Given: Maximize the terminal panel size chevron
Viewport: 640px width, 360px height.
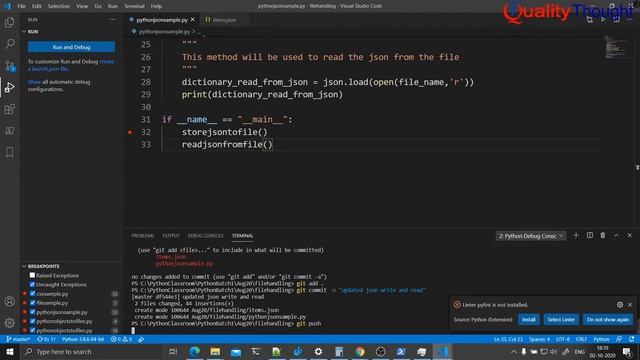Looking at the screenshot, I should click(x=616, y=236).
